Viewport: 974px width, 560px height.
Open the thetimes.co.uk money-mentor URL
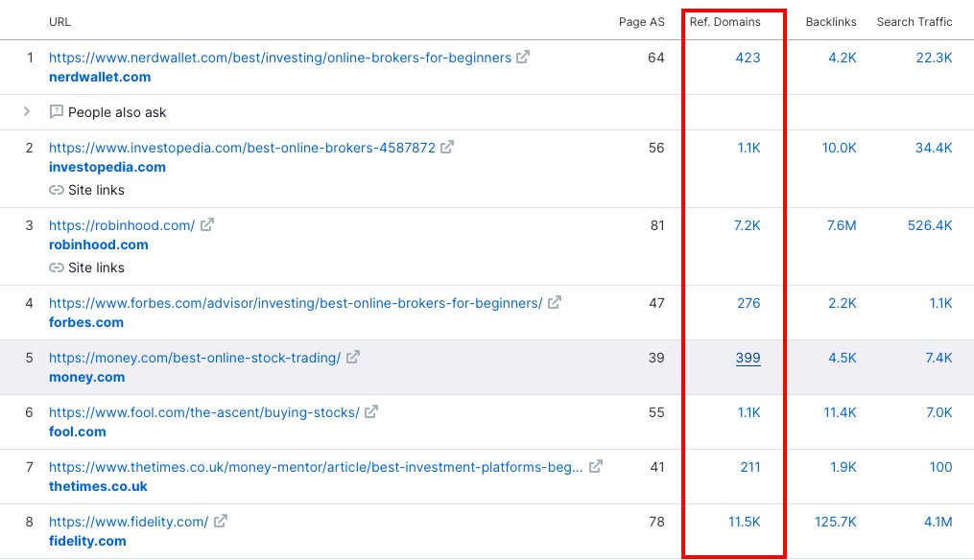316,467
